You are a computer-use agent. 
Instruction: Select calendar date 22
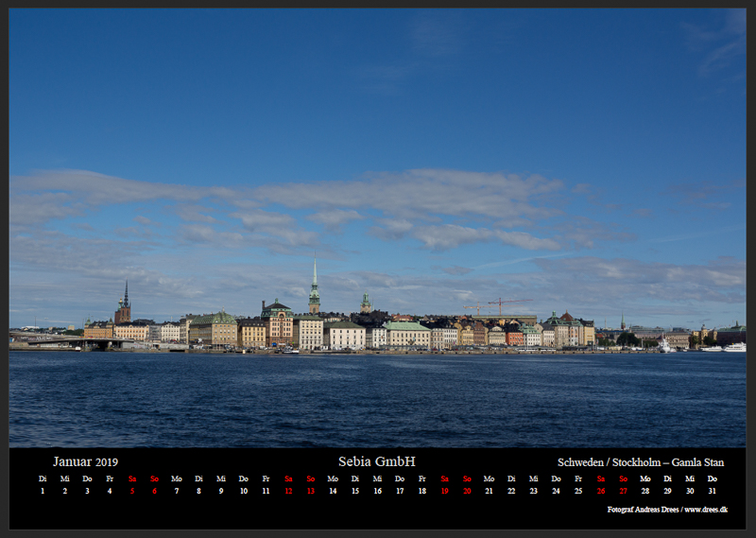click(x=511, y=491)
